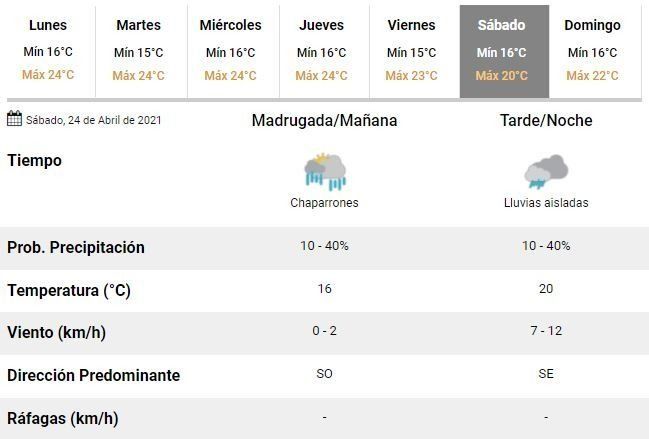This screenshot has height=439, width=649.
Task: Click the date text Sábado, 24 de Abril
Action: [93, 121]
